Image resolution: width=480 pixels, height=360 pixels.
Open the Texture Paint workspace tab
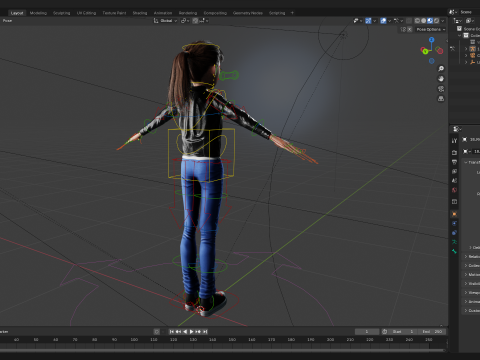click(x=114, y=13)
